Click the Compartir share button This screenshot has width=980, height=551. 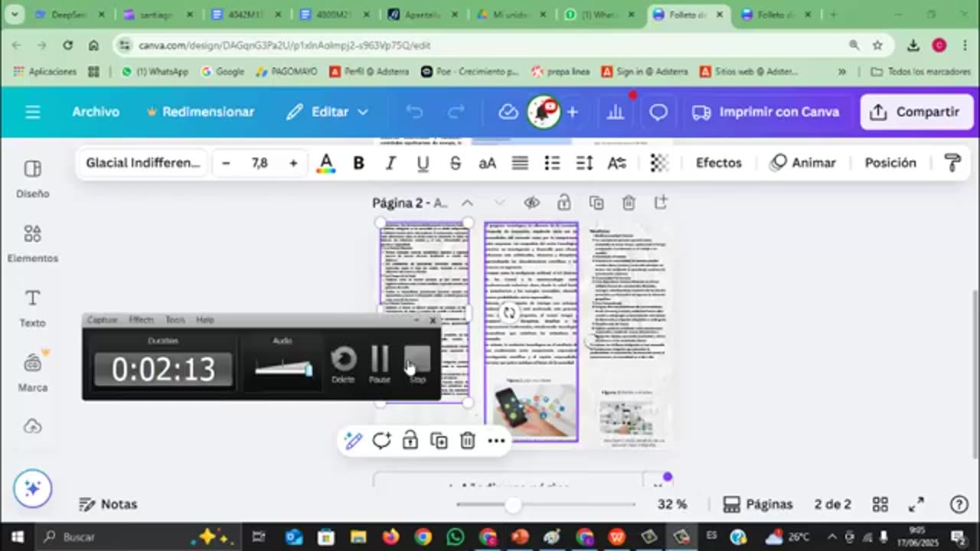pyautogui.click(x=916, y=112)
